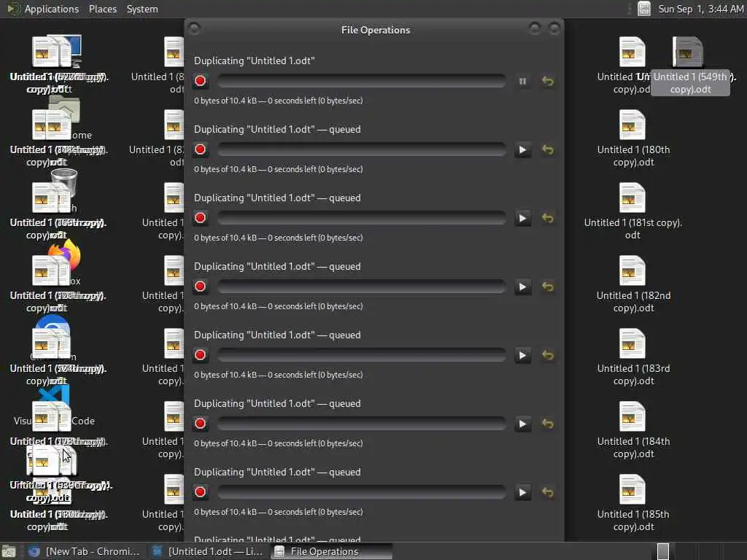The width and height of the screenshot is (747, 560).
Task: Click the tray icon beside the clock
Action: 643,9
